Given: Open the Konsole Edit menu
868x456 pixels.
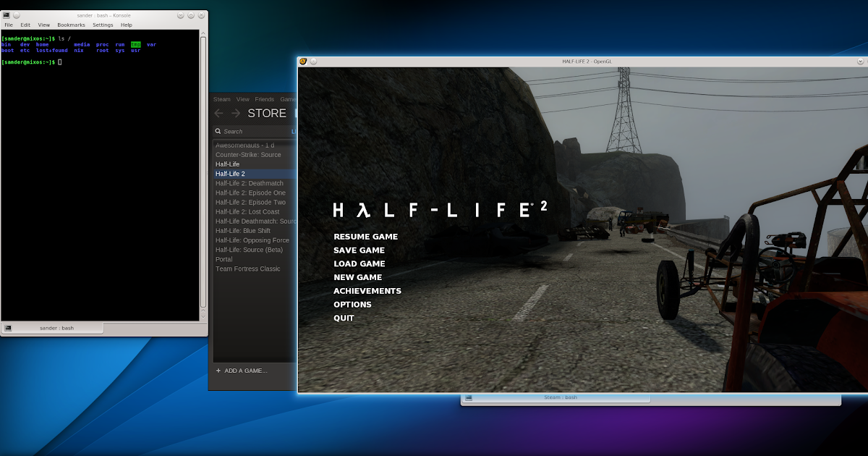Looking at the screenshot, I should click(x=25, y=25).
